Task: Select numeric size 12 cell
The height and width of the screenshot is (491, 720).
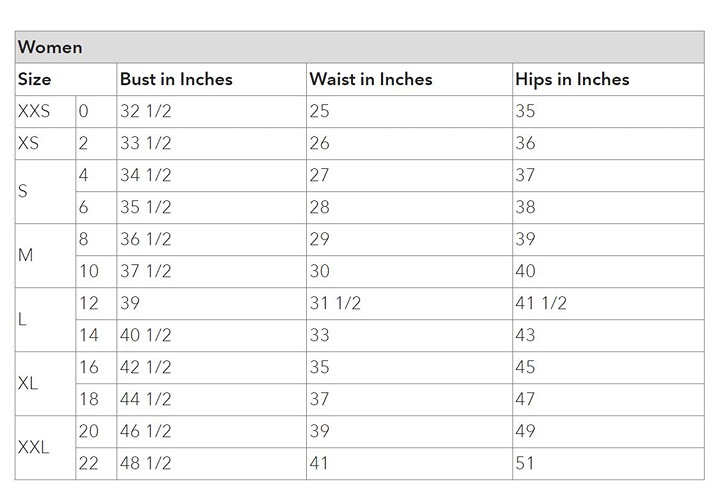Action: (x=96, y=304)
